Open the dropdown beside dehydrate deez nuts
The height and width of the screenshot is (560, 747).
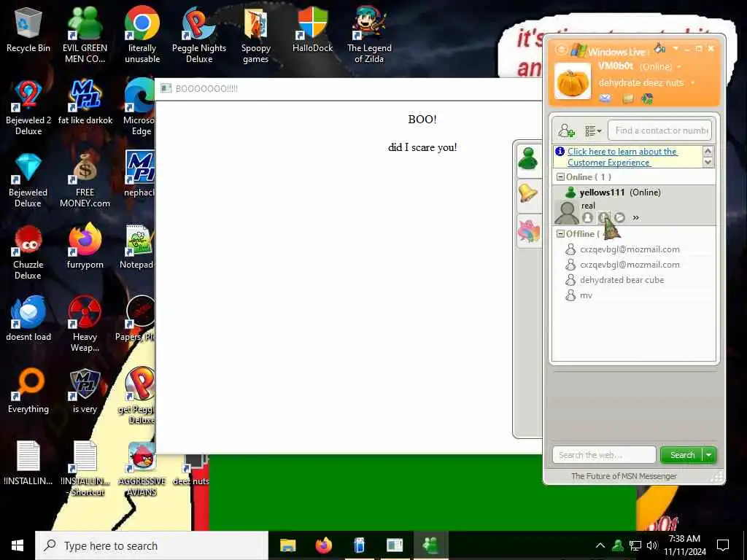[x=692, y=83]
